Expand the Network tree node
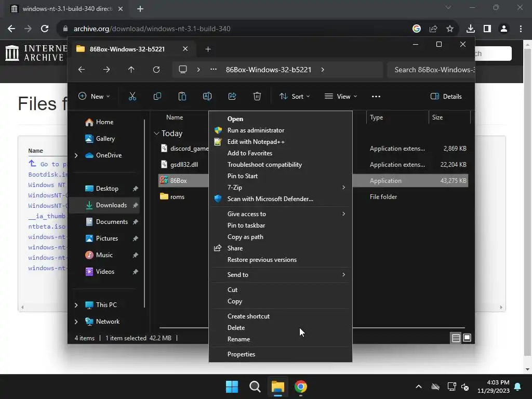Image resolution: width=532 pixels, height=399 pixels. pos(76,322)
